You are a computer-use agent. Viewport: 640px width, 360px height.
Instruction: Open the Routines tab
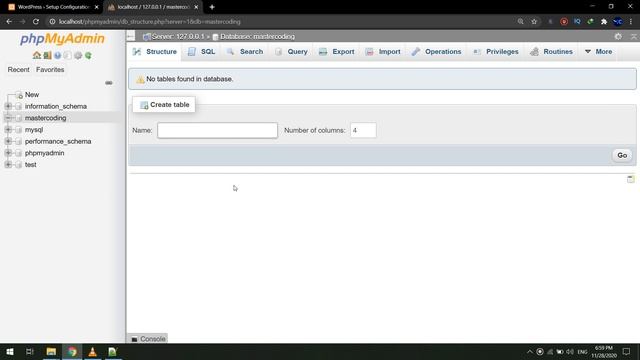tap(551, 52)
